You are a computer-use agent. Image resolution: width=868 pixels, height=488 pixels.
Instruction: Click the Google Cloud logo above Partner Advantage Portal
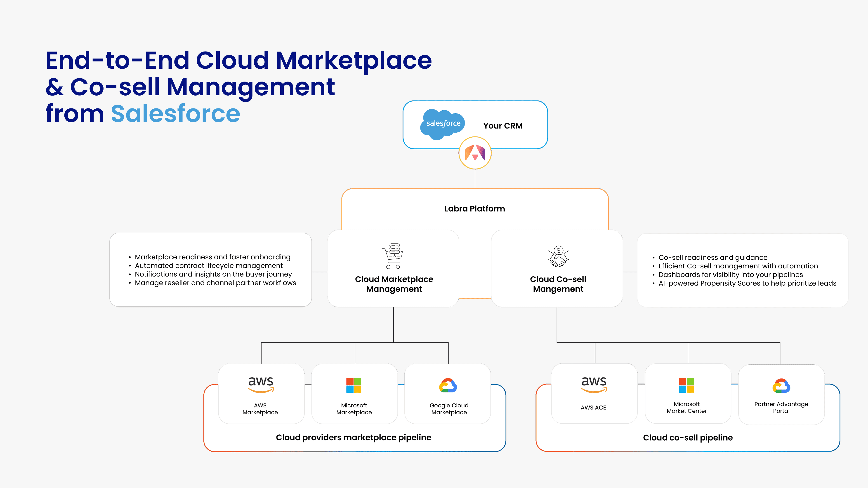click(781, 386)
